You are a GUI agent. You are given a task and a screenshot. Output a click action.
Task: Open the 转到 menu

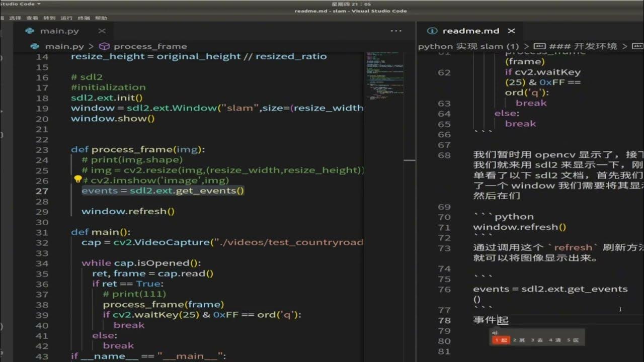click(x=49, y=18)
